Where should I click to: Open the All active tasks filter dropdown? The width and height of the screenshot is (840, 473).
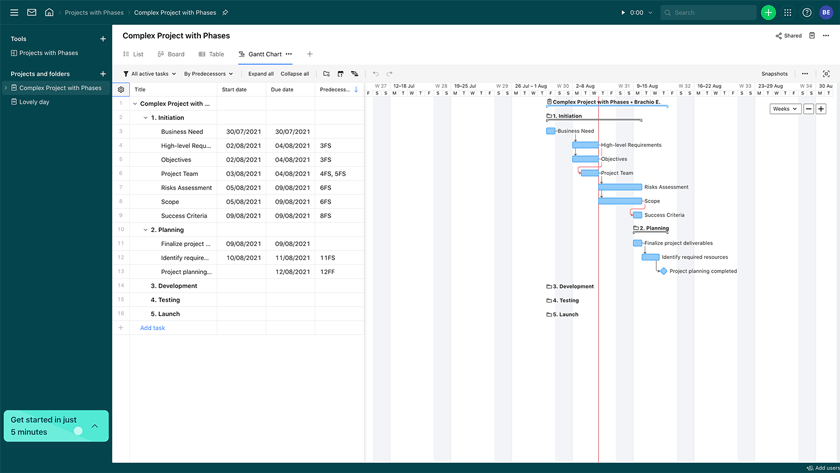149,74
